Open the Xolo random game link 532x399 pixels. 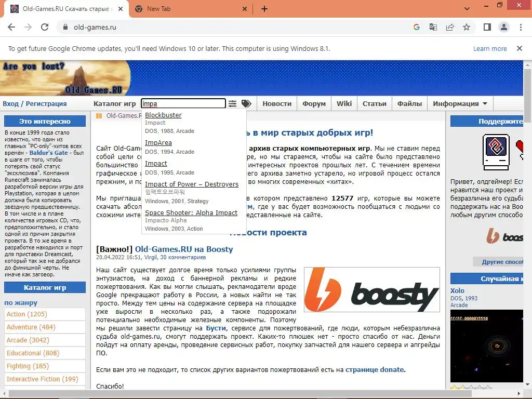coord(457,290)
